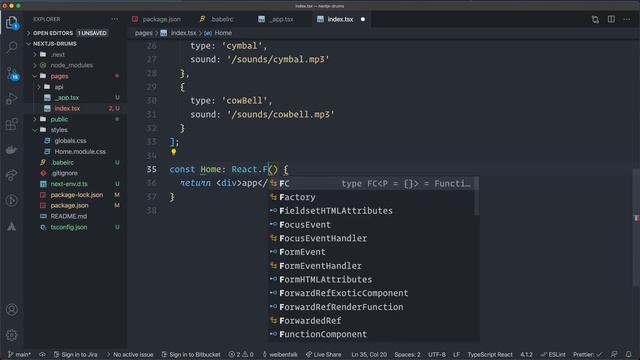Open tsconfig.json file

tap(69, 227)
